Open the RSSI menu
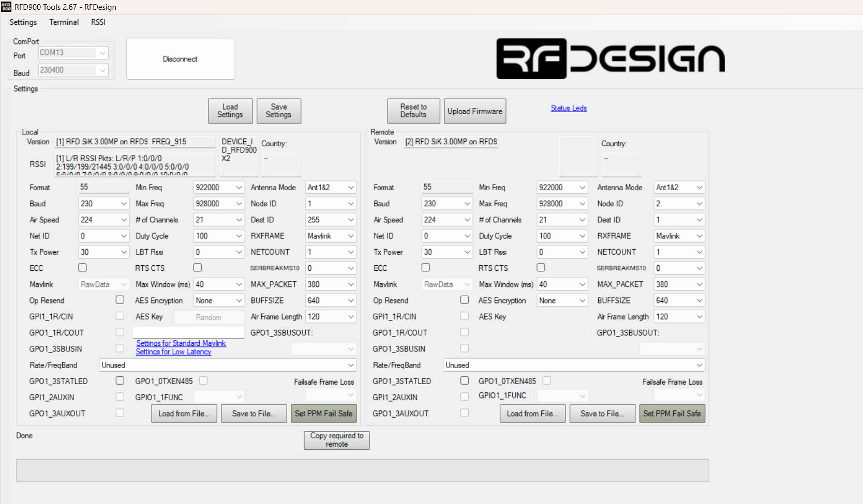This screenshot has height=504, width=863. coord(98,22)
